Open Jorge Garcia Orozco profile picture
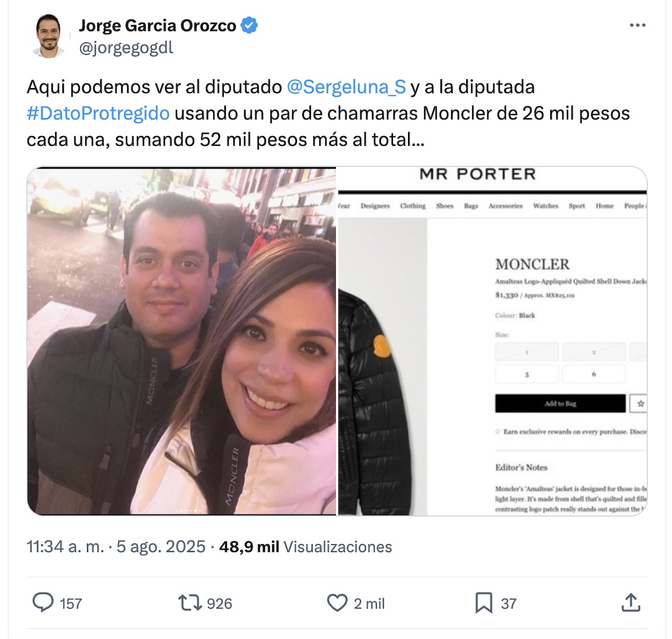 [x=48, y=36]
